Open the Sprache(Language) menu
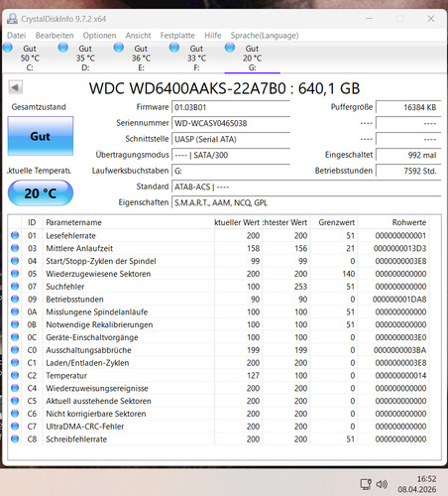This screenshot has height=496, width=448. click(265, 36)
